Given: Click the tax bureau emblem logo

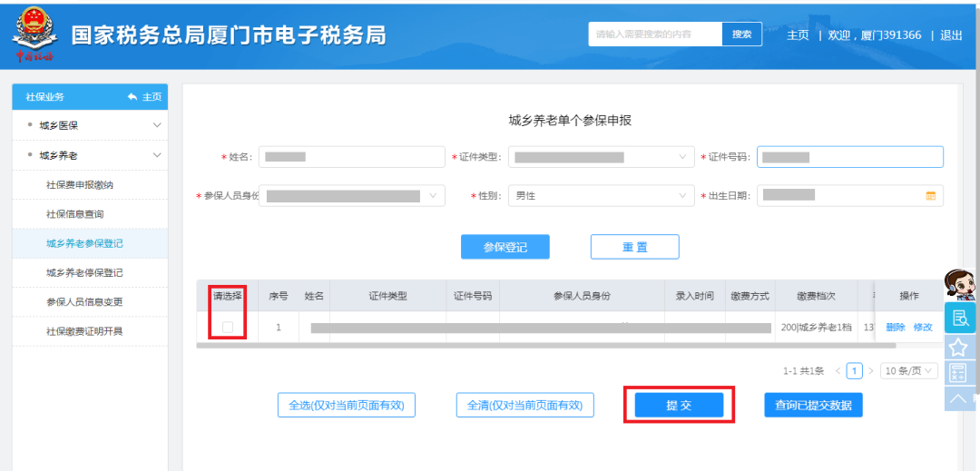Looking at the screenshot, I should coord(35,34).
